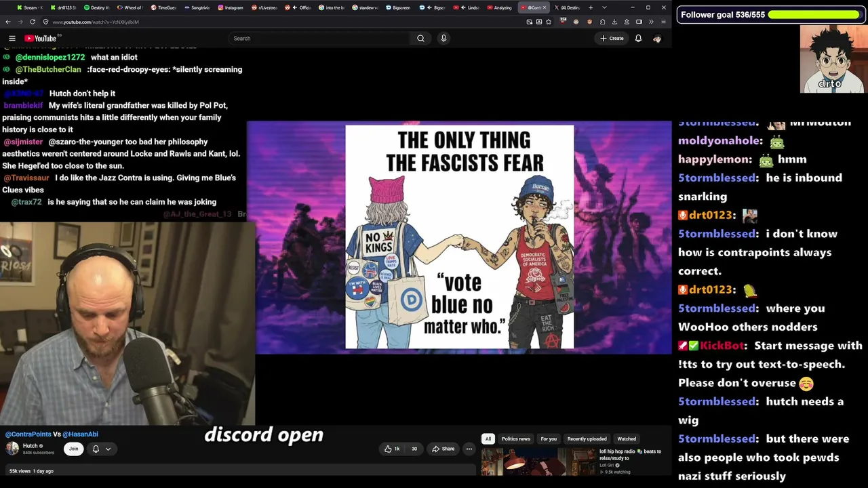Click the @TheButcherClan chat username
This screenshot has width=868, height=488.
pos(48,70)
